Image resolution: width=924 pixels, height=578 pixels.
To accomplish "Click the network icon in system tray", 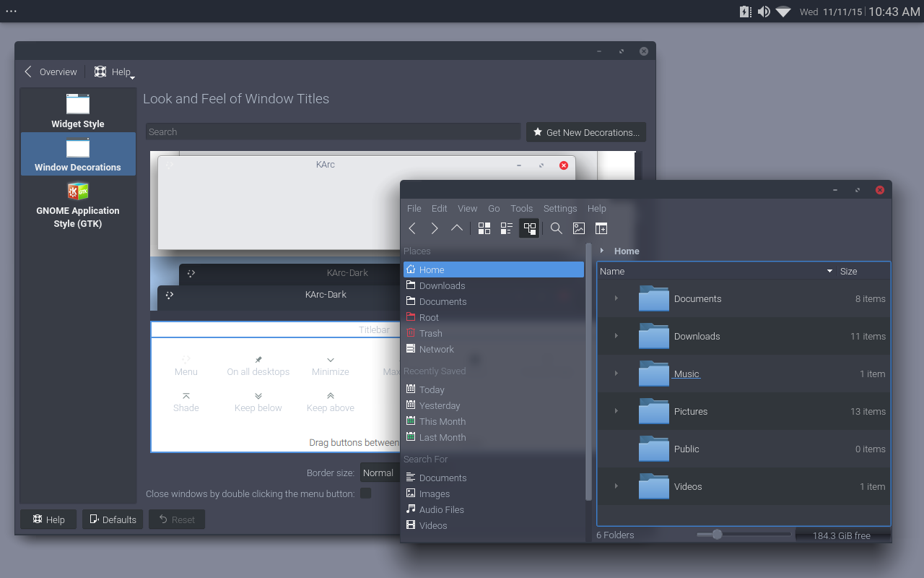I will (783, 12).
